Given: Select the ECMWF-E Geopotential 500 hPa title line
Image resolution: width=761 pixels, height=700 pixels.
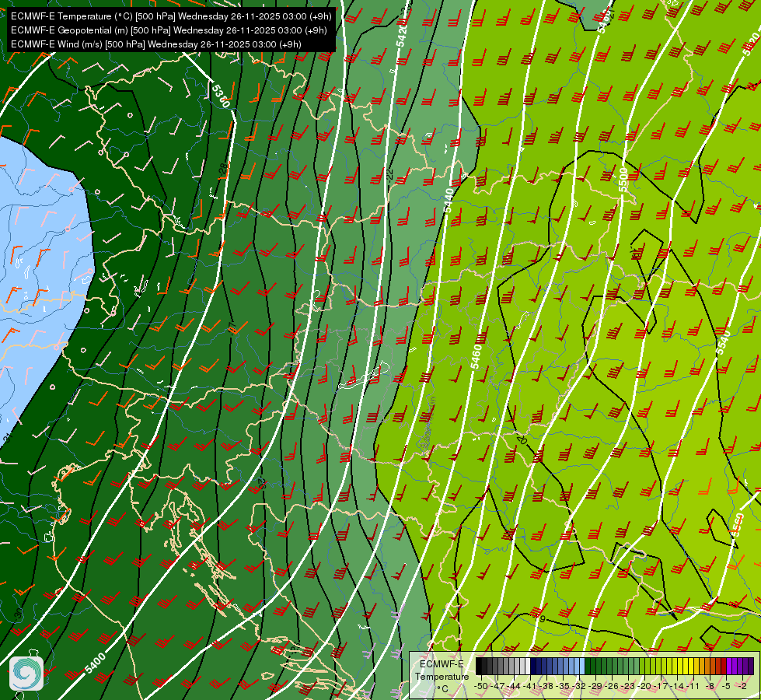Looking at the screenshot, I should tap(169, 30).
